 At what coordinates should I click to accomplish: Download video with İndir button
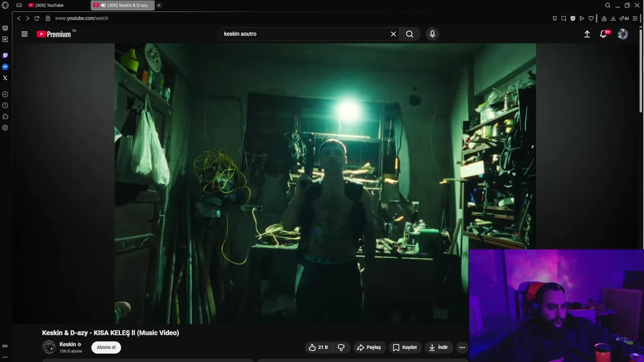(x=438, y=347)
